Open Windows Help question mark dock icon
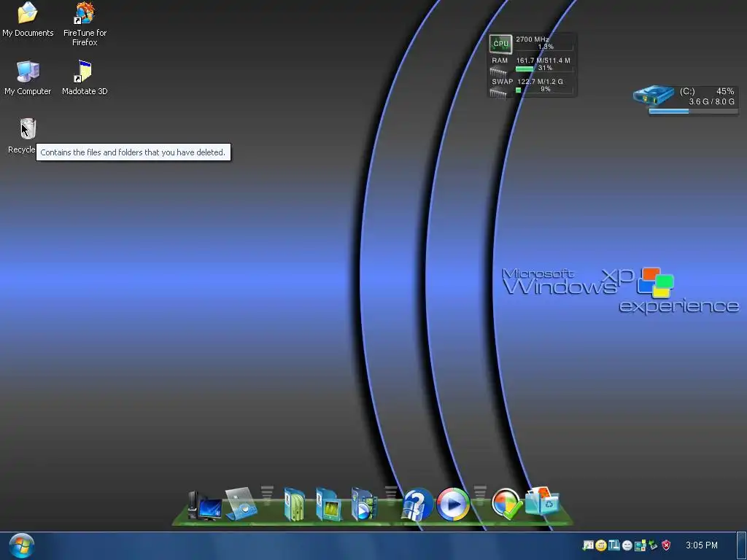This screenshot has height=560, width=747. pos(417,504)
